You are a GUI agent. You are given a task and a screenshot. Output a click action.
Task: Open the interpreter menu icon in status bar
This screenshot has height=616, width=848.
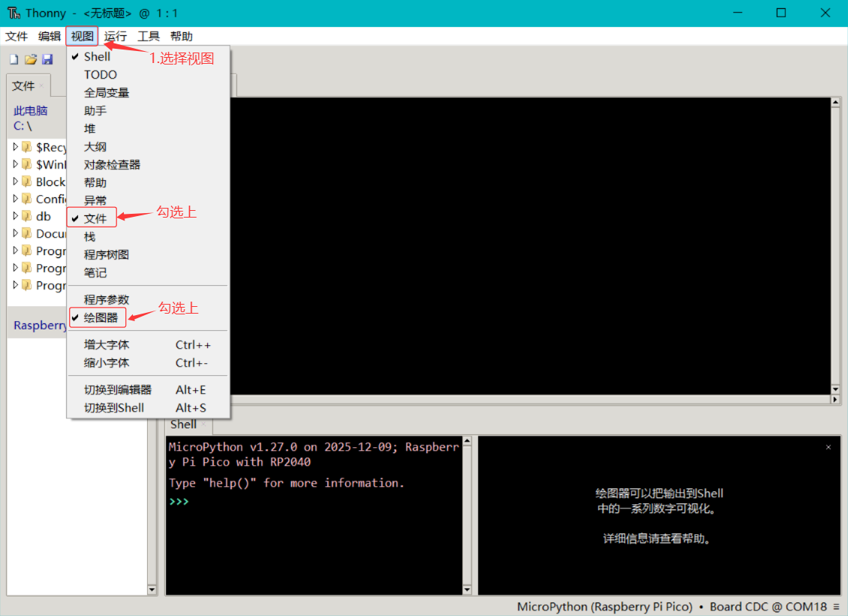(x=836, y=606)
